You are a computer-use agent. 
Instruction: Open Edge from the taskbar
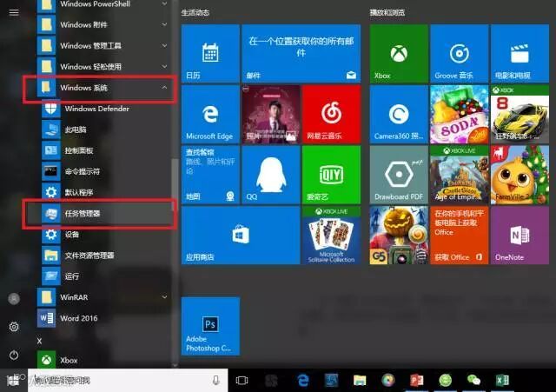point(303,381)
